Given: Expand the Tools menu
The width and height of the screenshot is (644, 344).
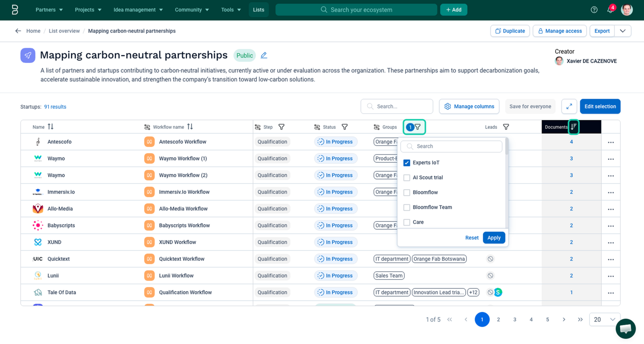Looking at the screenshot, I should [231, 10].
